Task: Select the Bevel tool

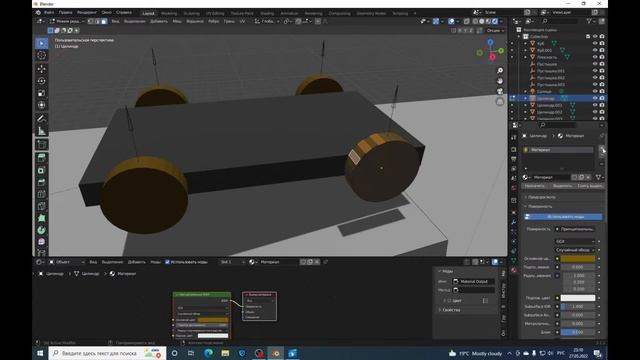Action: (42, 182)
